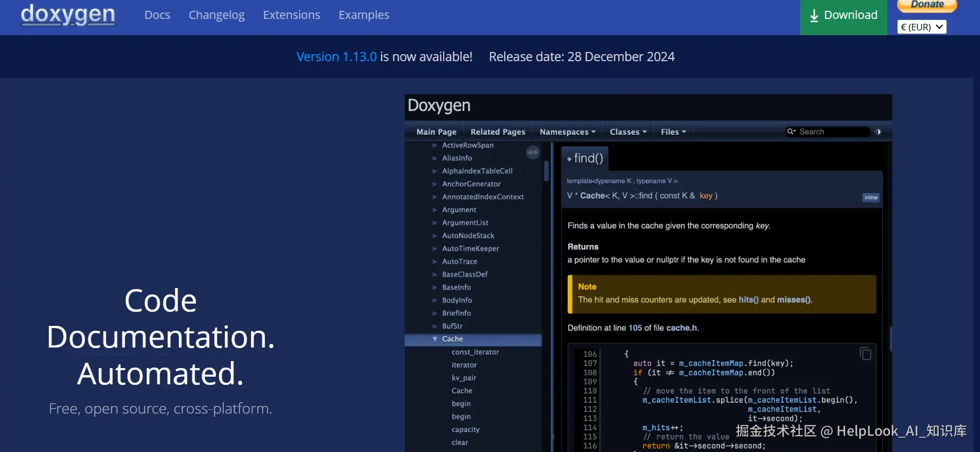Copy the code snippet with clipboard icon
Image resolution: width=980 pixels, height=452 pixels.
[865, 353]
